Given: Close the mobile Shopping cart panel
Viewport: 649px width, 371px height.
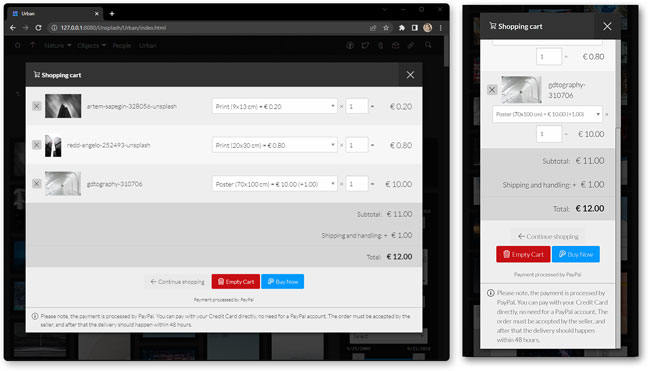Looking at the screenshot, I should (607, 26).
